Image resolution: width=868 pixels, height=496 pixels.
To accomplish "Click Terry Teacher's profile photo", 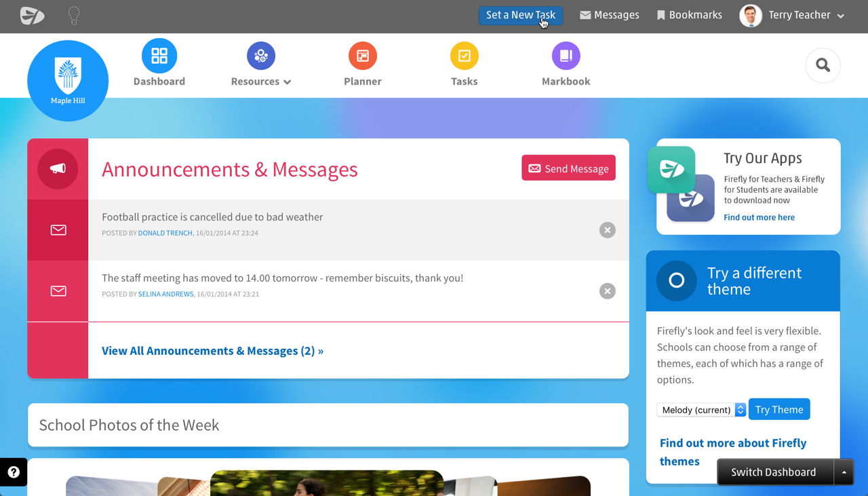I will (751, 16).
